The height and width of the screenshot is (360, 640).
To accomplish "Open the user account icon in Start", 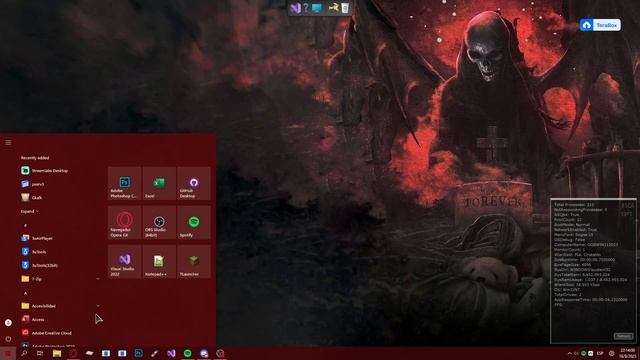I will (x=8, y=322).
